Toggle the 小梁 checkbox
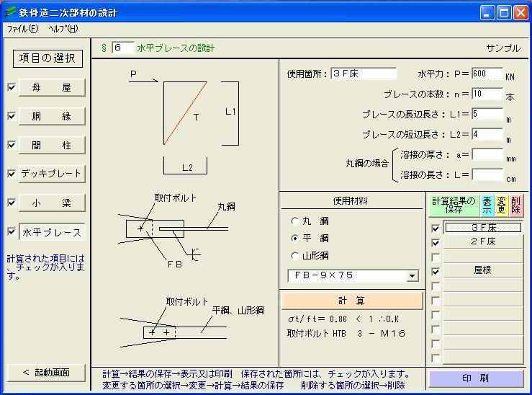532x395 pixels. point(11,203)
